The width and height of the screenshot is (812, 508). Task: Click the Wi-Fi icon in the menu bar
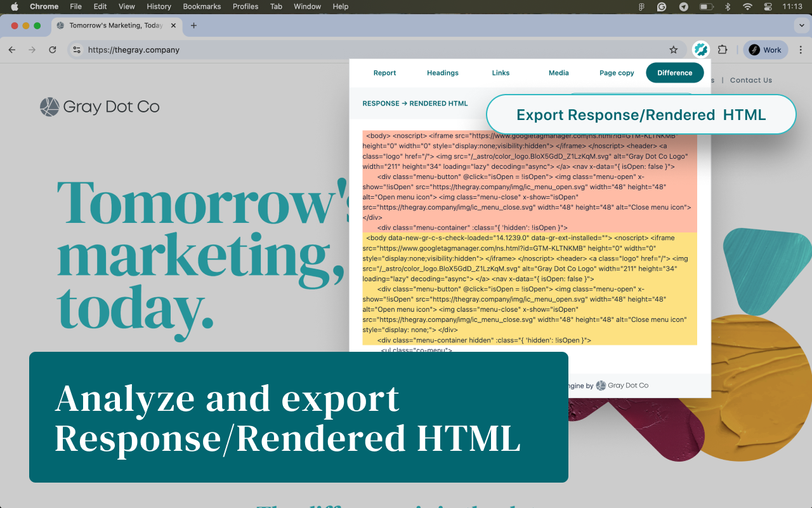[x=747, y=7]
